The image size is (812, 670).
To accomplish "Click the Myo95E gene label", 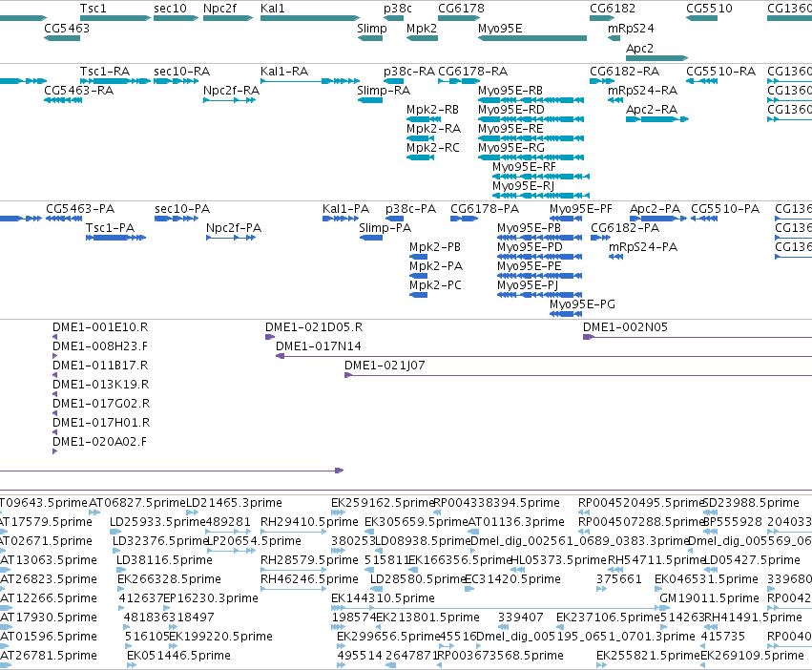I will [500, 28].
